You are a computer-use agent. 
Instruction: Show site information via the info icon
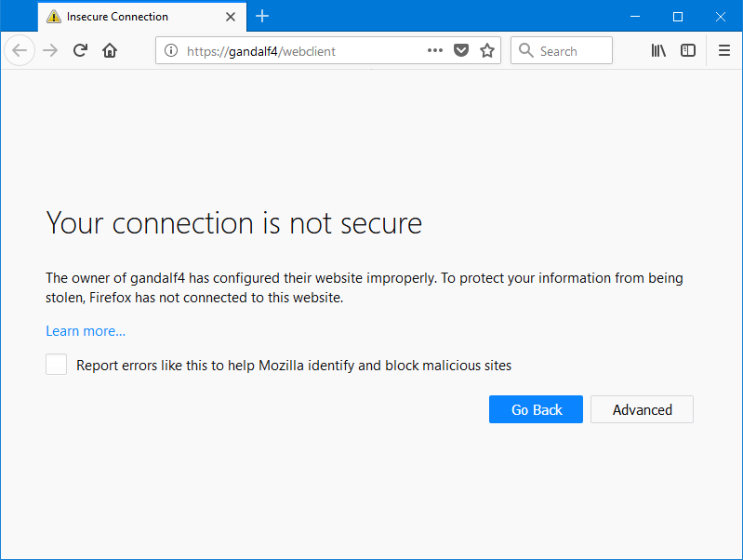point(171,50)
